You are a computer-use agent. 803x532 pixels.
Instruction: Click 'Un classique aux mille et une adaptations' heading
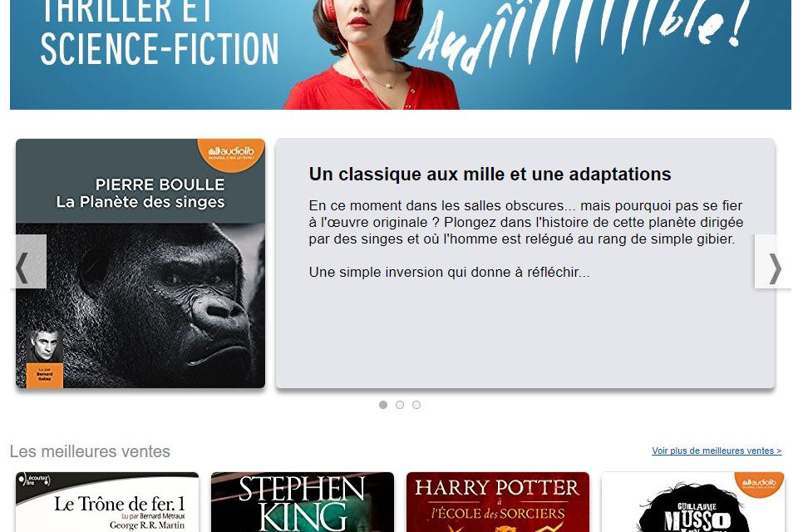pos(490,174)
